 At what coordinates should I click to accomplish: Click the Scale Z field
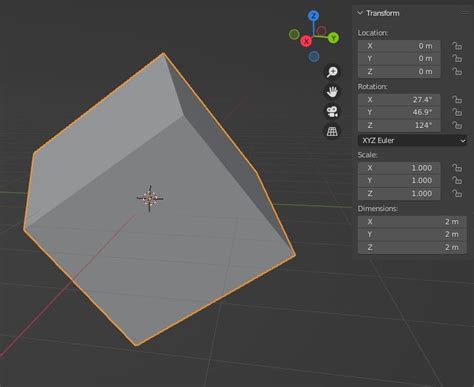click(x=399, y=193)
